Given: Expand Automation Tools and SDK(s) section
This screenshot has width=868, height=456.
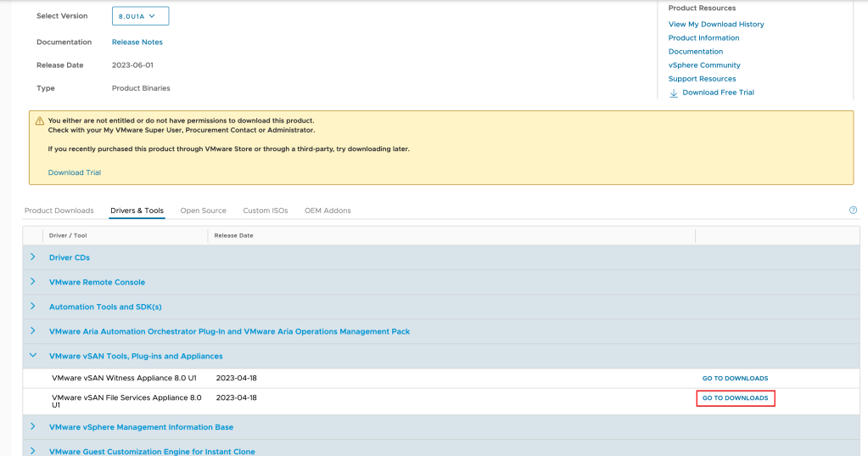Looking at the screenshot, I should tap(33, 307).
